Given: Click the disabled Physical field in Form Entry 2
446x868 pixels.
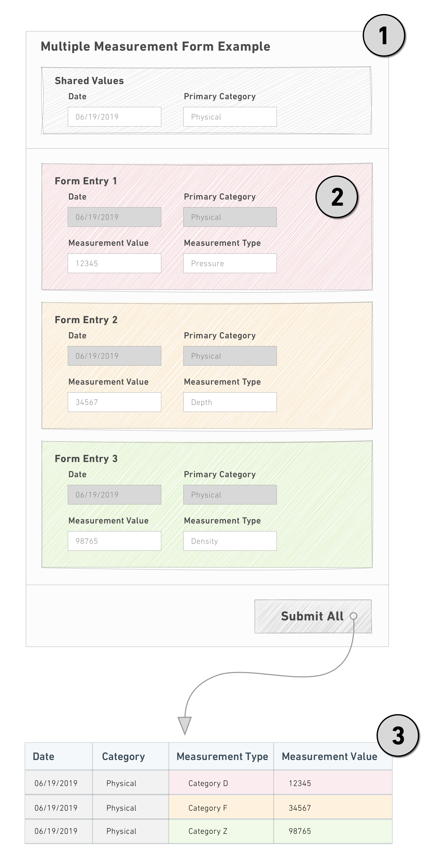Looking at the screenshot, I should 230,356.
